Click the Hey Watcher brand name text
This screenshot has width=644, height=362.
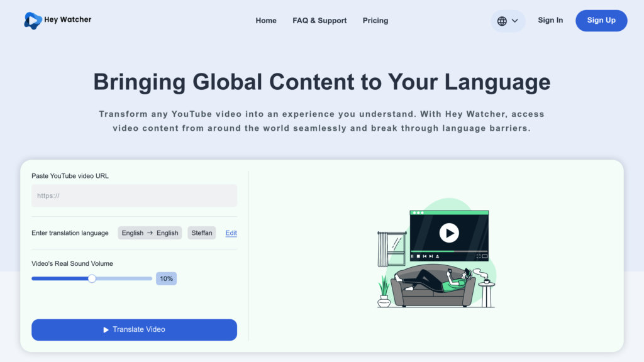pyautogui.click(x=68, y=19)
